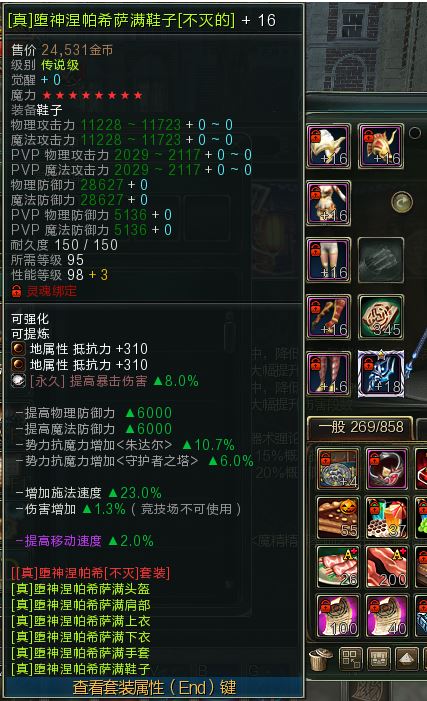
Task: Open the storage chest button in inventory
Action: click(379, 659)
